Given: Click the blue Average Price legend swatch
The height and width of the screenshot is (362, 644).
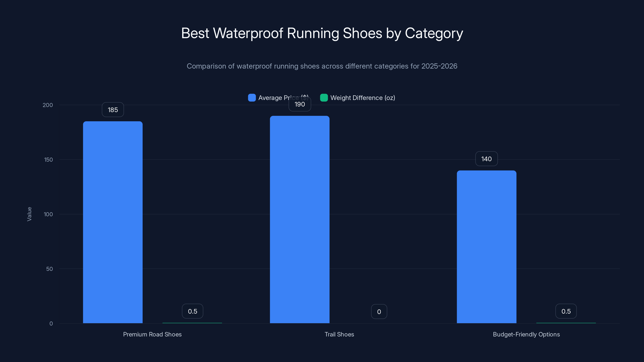Looking at the screenshot, I should click(x=252, y=98).
